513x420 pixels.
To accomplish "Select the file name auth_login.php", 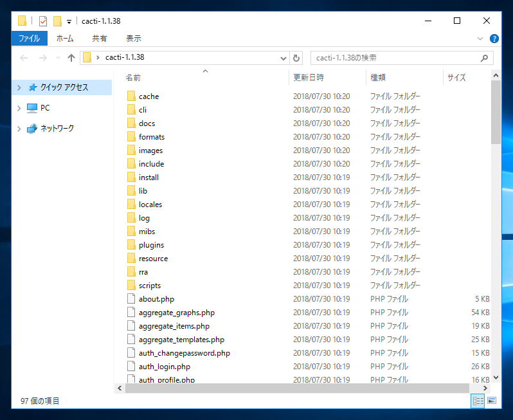I will point(165,367).
